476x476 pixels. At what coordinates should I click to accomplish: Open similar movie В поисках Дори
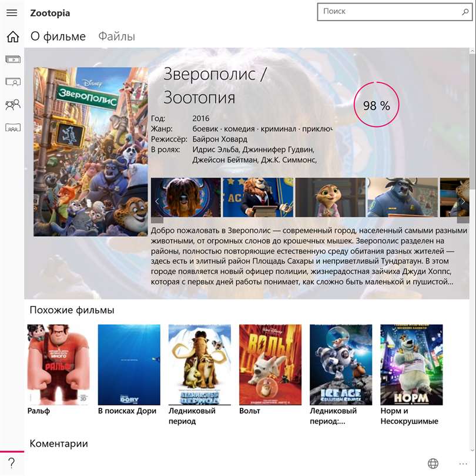point(129,364)
